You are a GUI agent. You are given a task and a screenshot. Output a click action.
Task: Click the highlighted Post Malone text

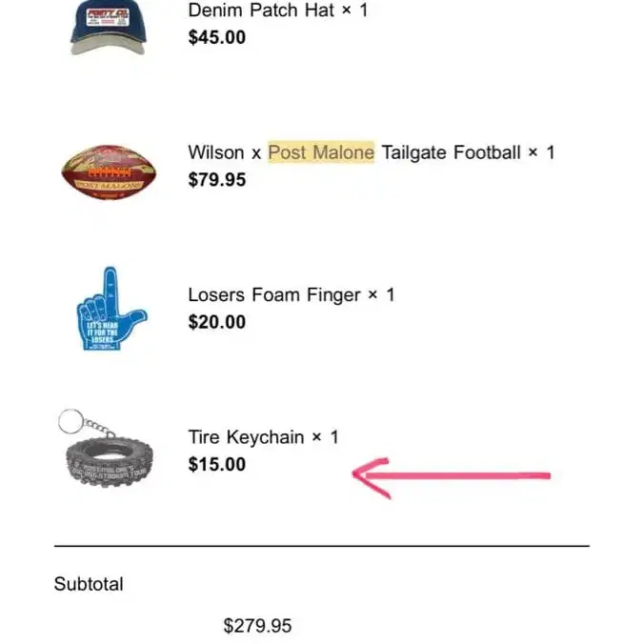click(321, 152)
